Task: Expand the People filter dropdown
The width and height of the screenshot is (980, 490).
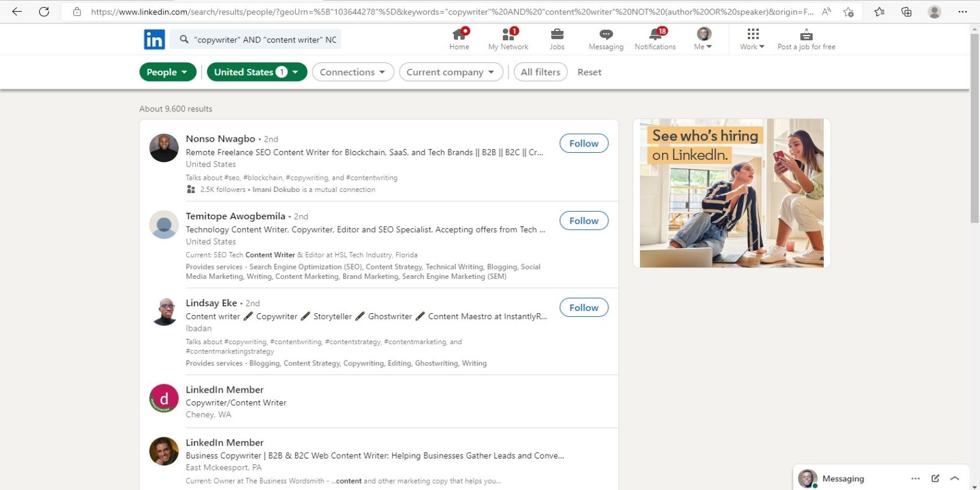Action: tap(167, 72)
